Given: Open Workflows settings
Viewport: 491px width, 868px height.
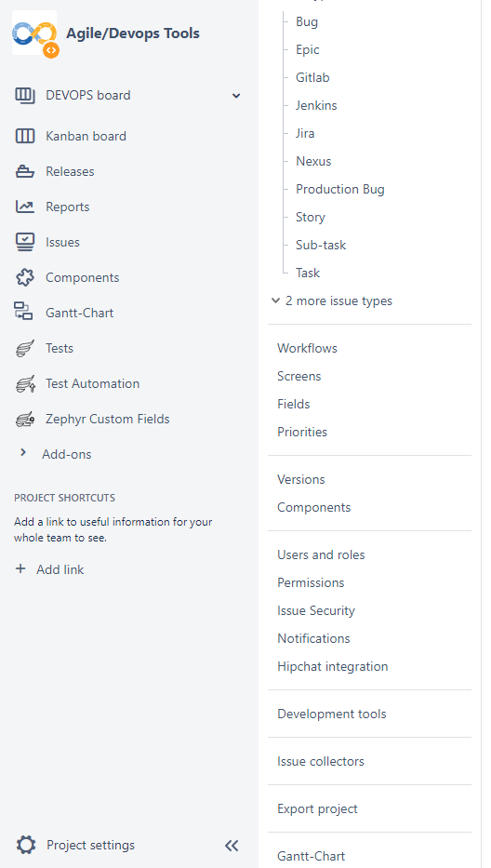Looking at the screenshot, I should point(307,348).
